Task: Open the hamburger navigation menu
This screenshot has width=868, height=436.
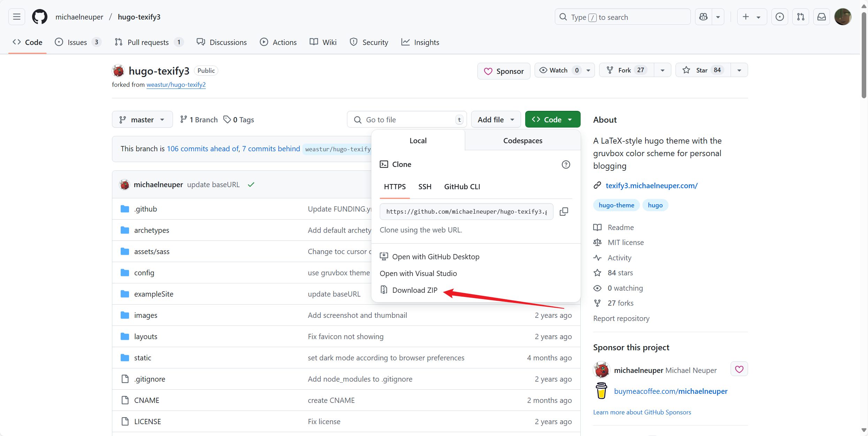Action: coord(17,17)
